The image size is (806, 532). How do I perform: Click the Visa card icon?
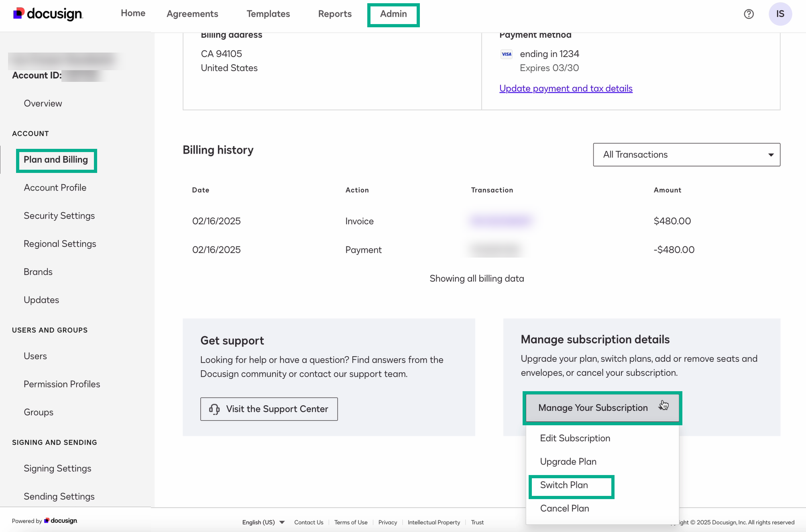(x=506, y=54)
